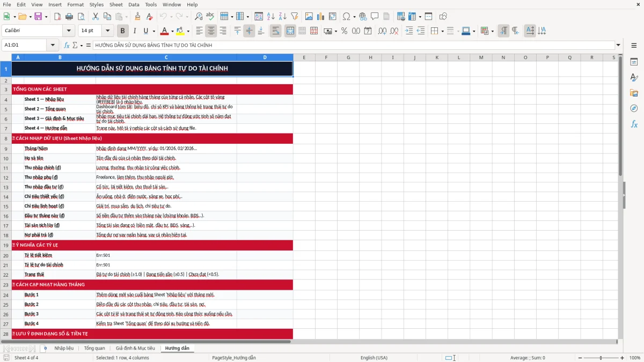Copy the selected cells
644x362 pixels.
(x=107, y=17)
